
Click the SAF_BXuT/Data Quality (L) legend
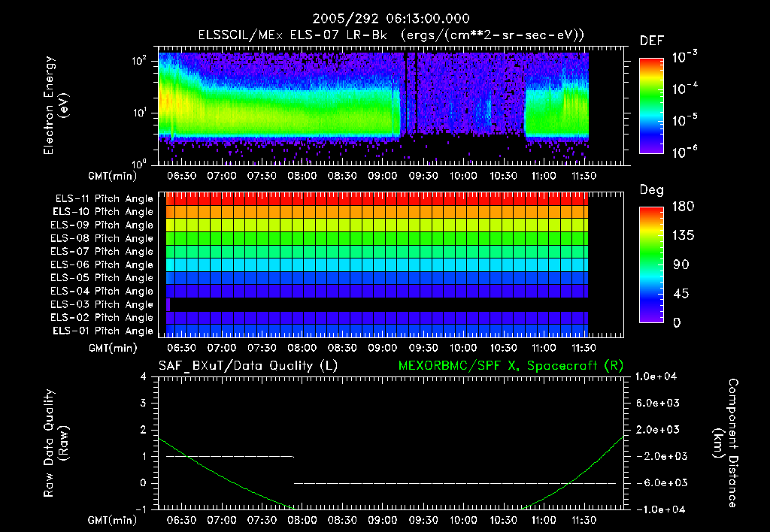click(248, 366)
